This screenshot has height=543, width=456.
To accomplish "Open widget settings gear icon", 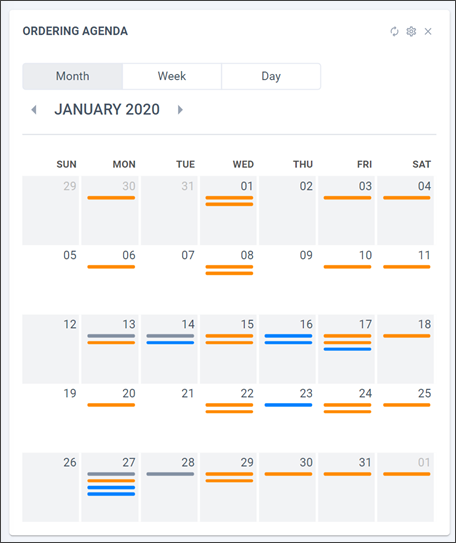I will click(x=411, y=32).
